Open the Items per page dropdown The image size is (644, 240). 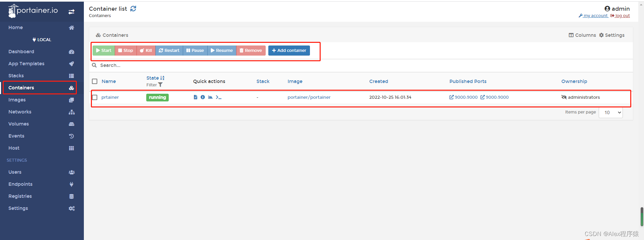click(x=611, y=112)
